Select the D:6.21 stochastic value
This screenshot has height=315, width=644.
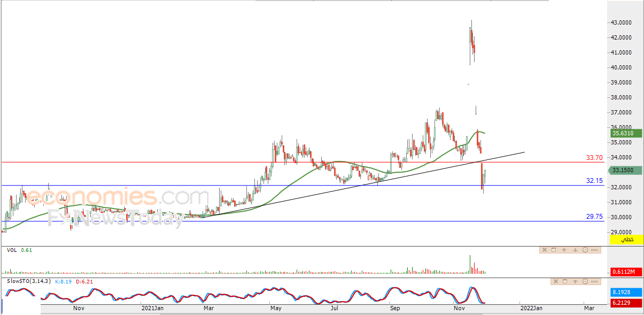[84, 281]
